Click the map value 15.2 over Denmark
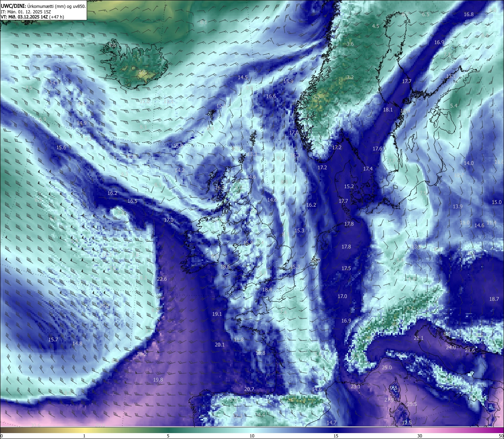Viewport: 504px width, 439px height. pos(349,186)
